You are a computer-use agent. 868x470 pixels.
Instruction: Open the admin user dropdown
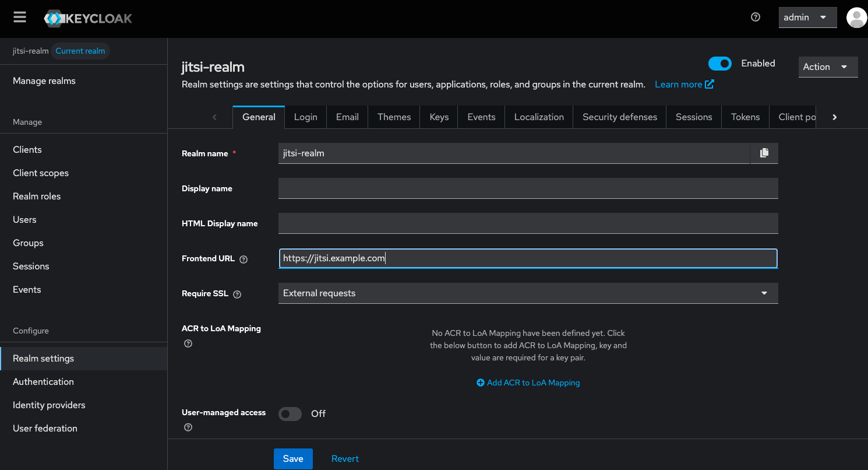click(807, 17)
